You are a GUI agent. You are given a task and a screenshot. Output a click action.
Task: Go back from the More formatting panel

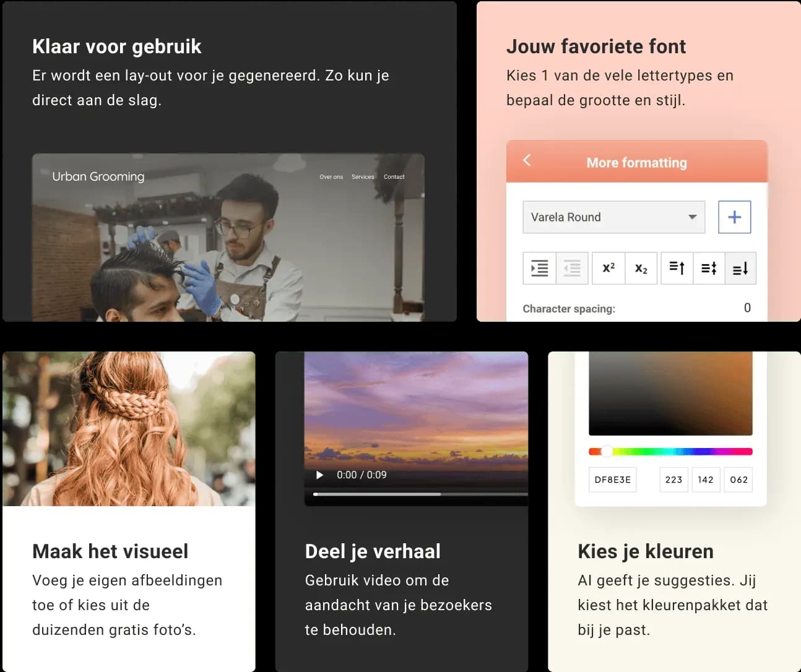pos(527,160)
